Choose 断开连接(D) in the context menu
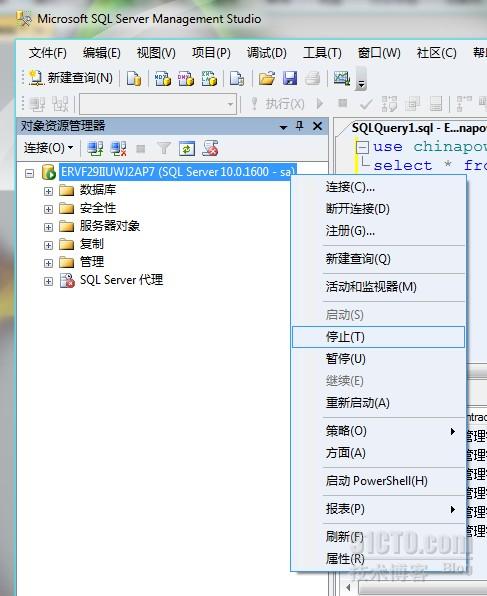The width and height of the screenshot is (487, 596). [379, 209]
